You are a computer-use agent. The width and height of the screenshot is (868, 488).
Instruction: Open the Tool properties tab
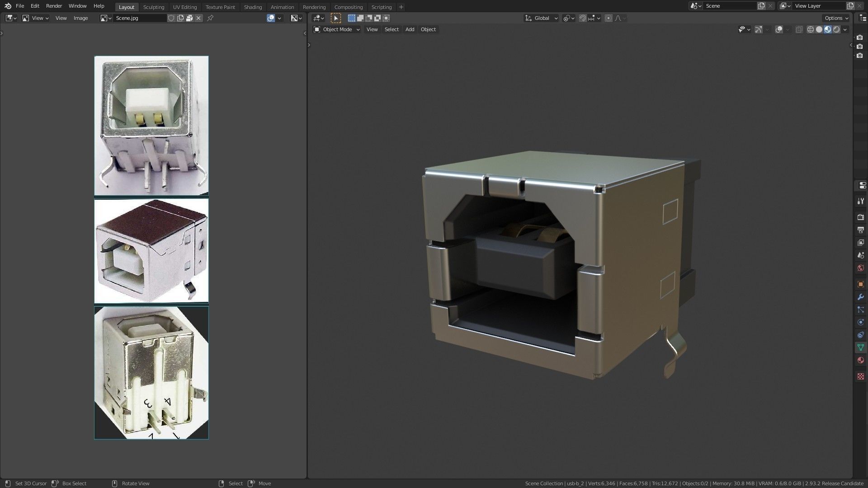click(861, 201)
